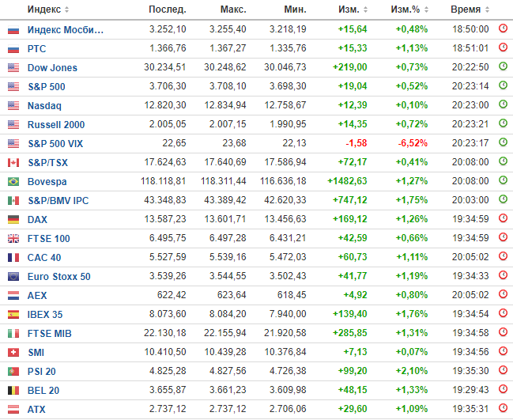The image size is (513, 420).
Task: Open the FTSE MIB link
Action: pyautogui.click(x=49, y=334)
